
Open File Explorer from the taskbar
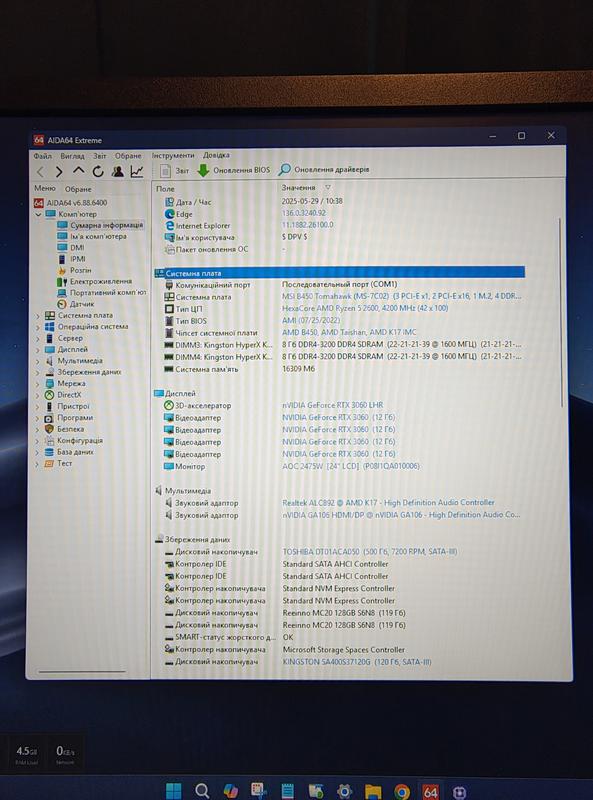coord(373,791)
